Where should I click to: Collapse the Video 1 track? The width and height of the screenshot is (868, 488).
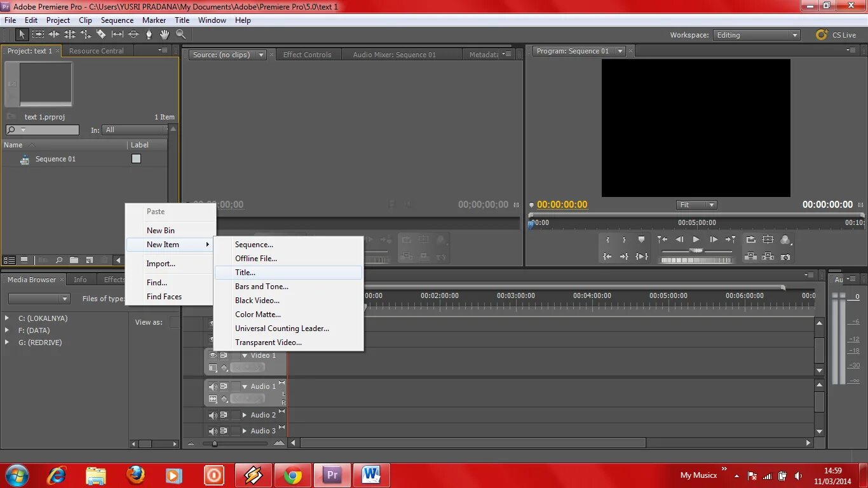point(245,355)
